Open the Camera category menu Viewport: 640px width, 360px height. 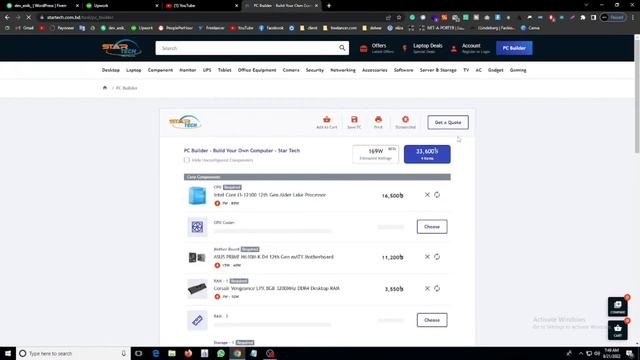[x=291, y=70]
